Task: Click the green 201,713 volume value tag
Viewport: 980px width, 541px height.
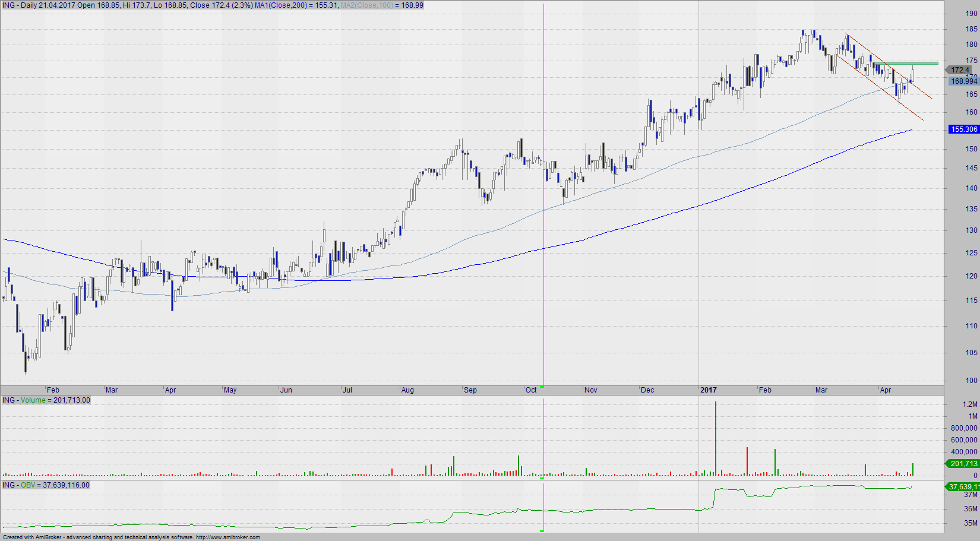Action: tap(963, 464)
